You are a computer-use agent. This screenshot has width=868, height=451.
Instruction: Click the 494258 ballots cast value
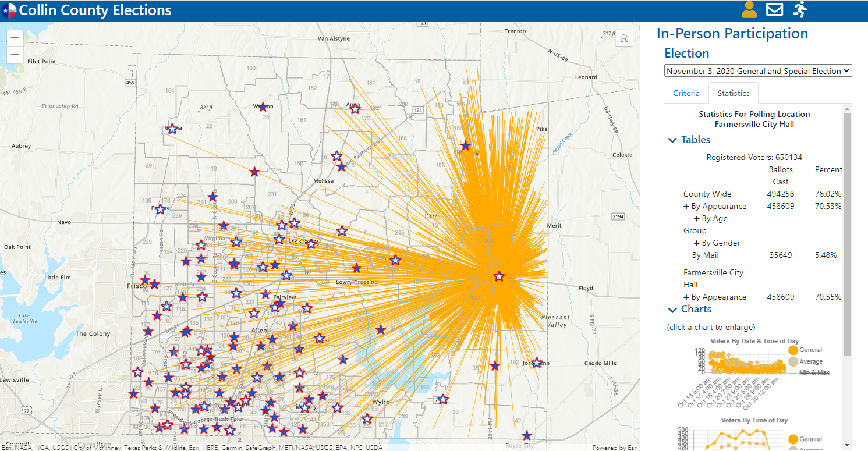(x=781, y=194)
